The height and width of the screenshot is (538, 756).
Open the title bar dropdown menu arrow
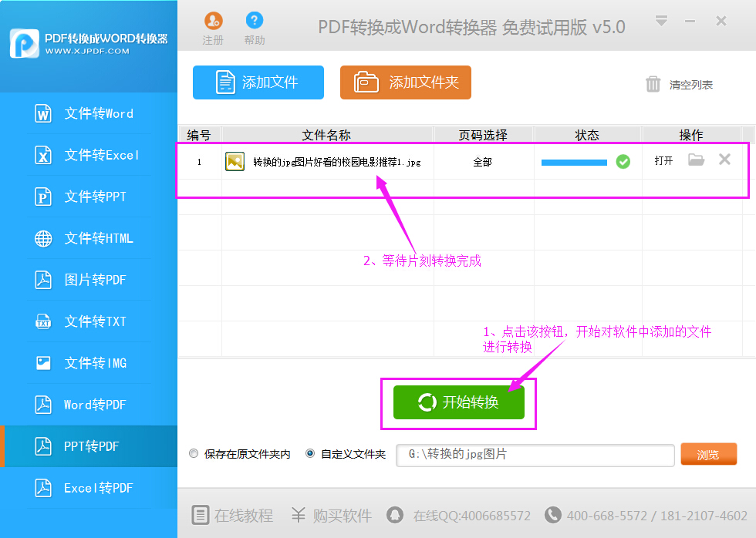(x=662, y=21)
